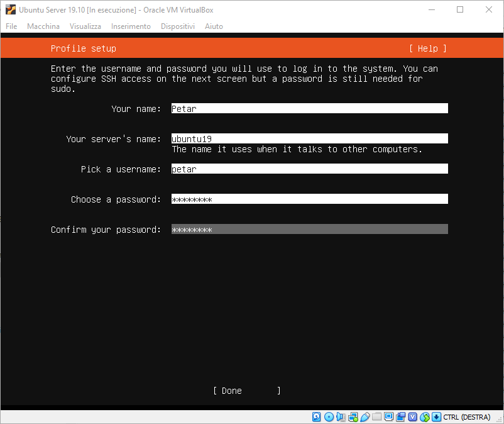The image size is (504, 424).
Task: Click the shared folders status icon
Action: click(x=376, y=417)
